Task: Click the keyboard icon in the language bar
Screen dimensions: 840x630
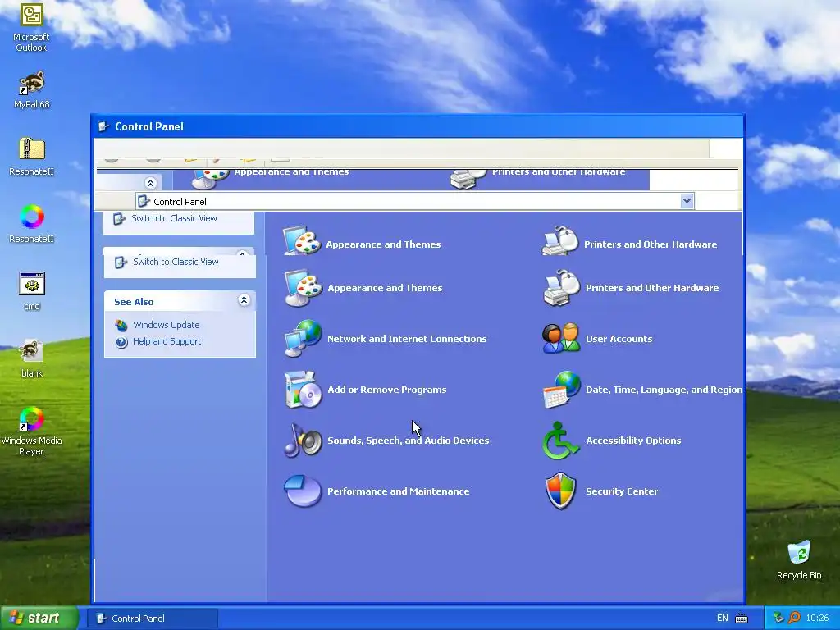Action: point(742,619)
